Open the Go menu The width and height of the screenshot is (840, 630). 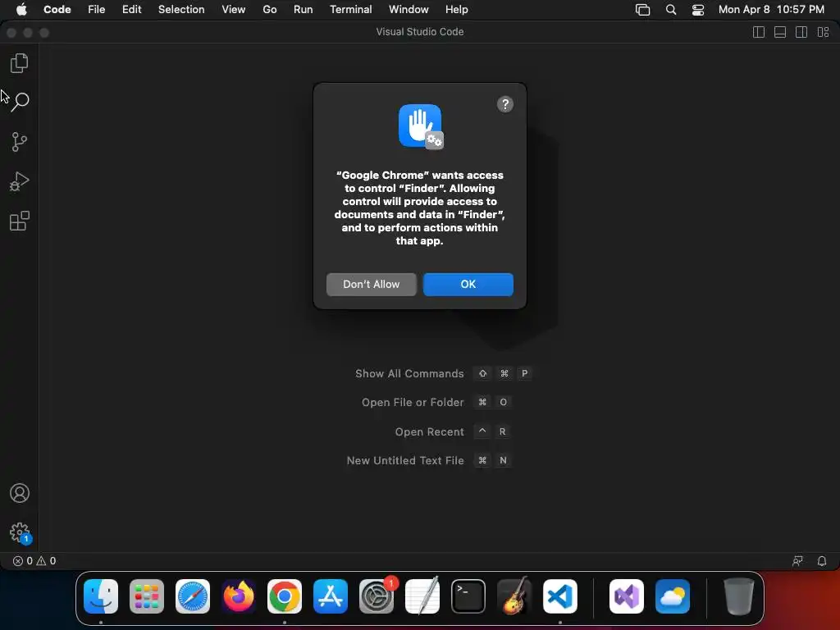pos(269,10)
